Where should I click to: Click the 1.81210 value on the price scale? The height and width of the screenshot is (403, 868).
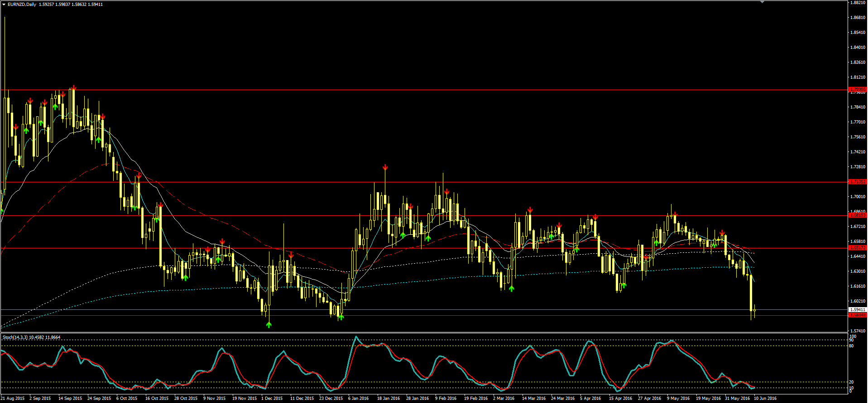point(858,77)
